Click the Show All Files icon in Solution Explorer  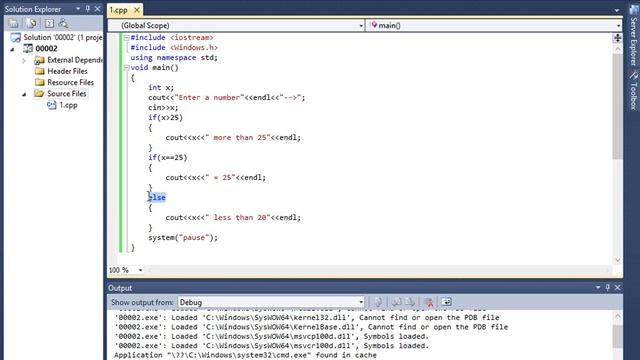[31, 24]
